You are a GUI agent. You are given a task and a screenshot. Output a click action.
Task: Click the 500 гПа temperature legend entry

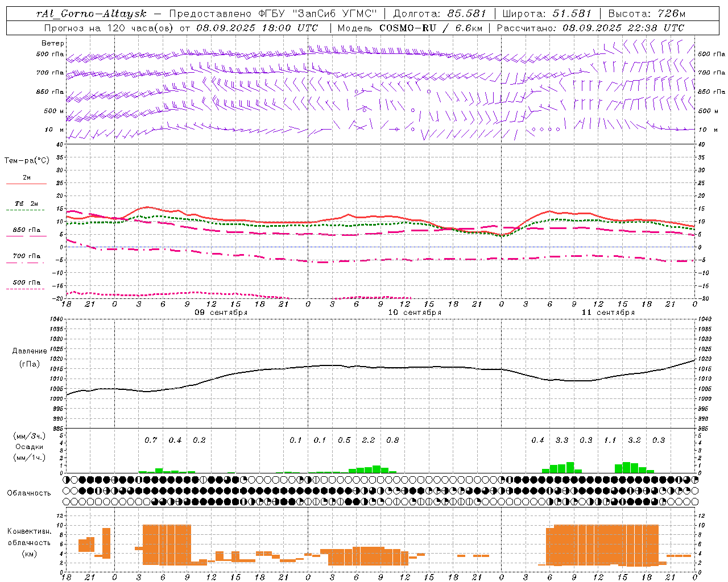pyautogui.click(x=26, y=282)
